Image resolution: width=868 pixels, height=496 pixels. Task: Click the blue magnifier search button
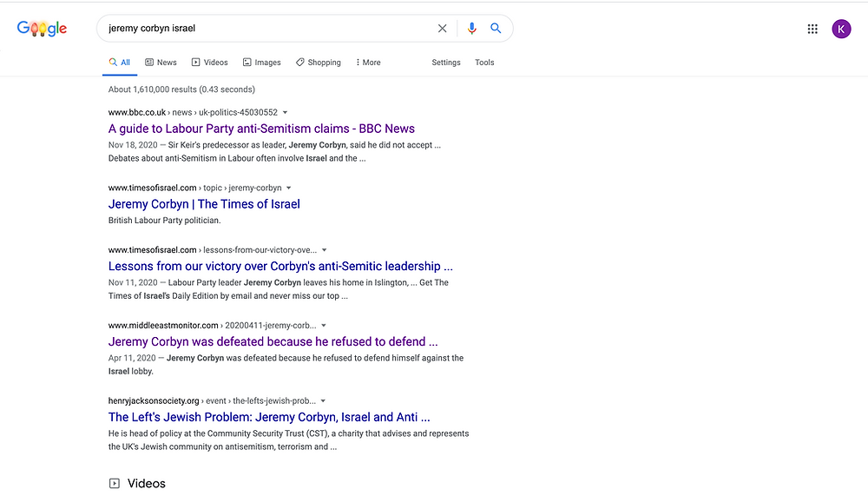(x=496, y=29)
